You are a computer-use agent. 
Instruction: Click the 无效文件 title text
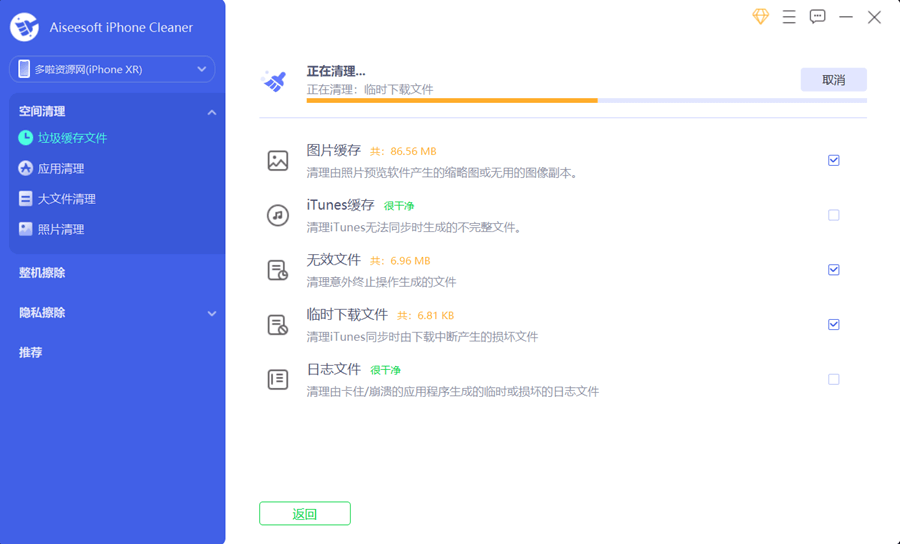333,260
